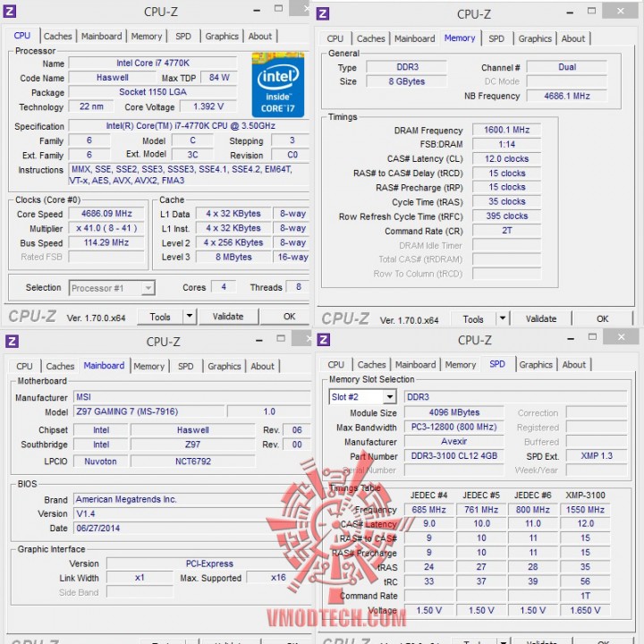Click the NB Frequency value 4686.1 MHz
644x644 pixels.
click(x=567, y=96)
